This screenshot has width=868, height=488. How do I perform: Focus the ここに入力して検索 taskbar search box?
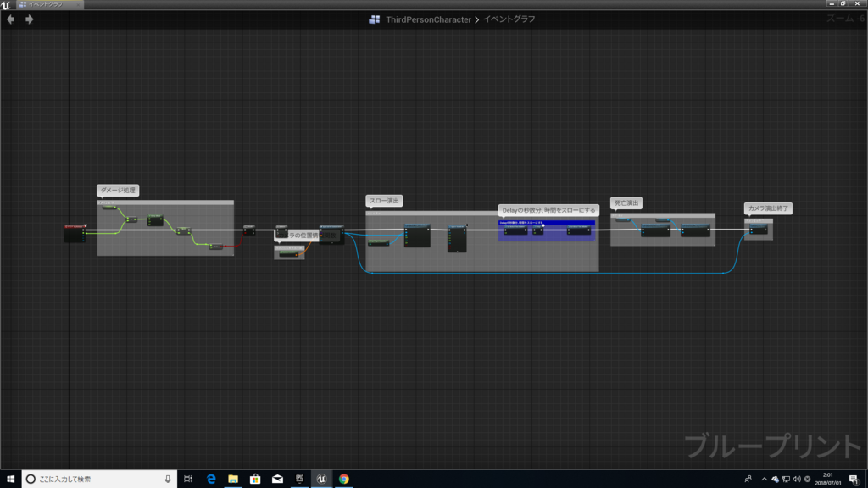coord(100,480)
